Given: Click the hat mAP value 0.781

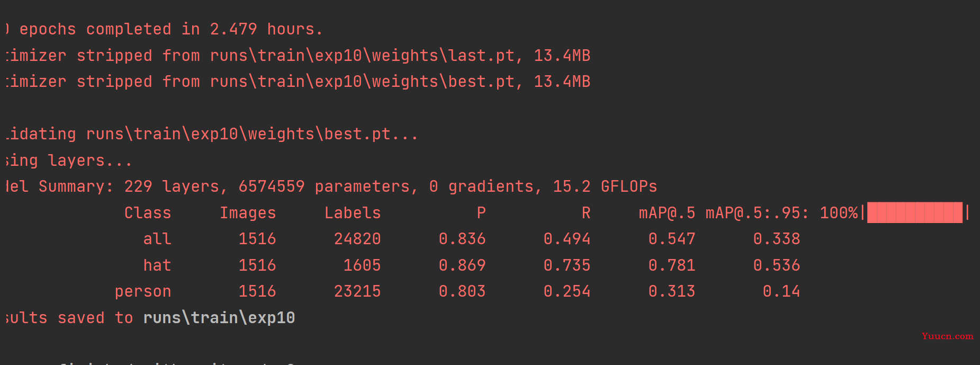Looking at the screenshot, I should 672,265.
